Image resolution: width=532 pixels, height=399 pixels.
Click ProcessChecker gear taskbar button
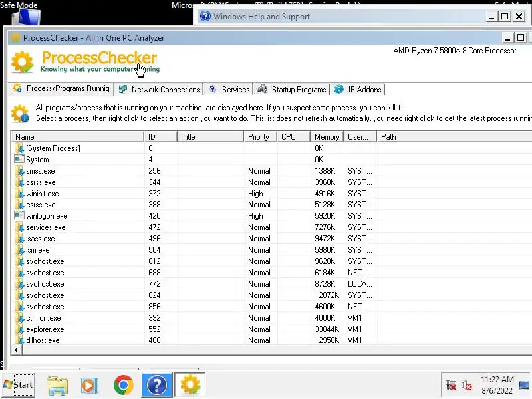[190, 385]
